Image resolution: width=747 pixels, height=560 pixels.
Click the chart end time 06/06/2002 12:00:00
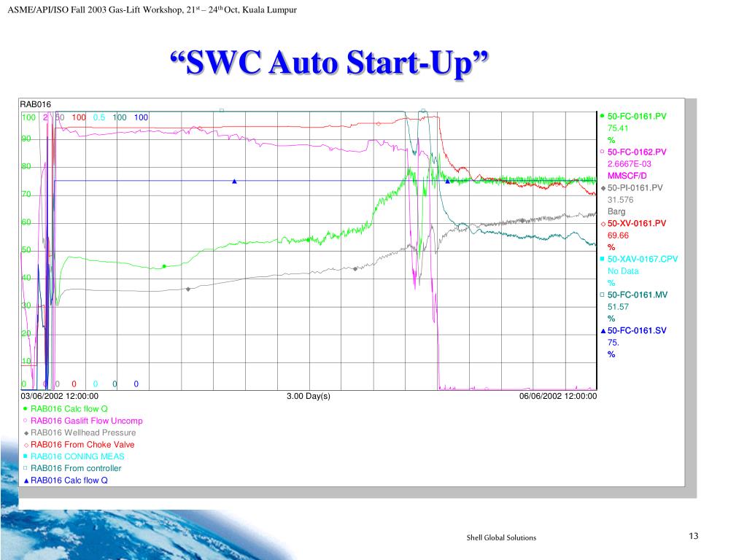pyautogui.click(x=558, y=396)
